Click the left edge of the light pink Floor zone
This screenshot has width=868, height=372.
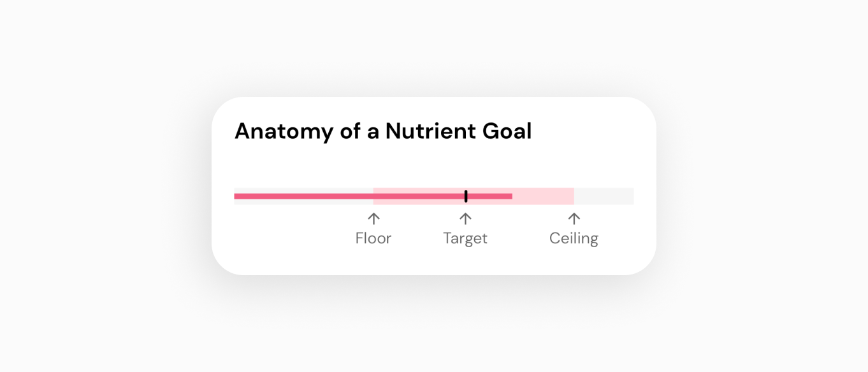[375, 196]
